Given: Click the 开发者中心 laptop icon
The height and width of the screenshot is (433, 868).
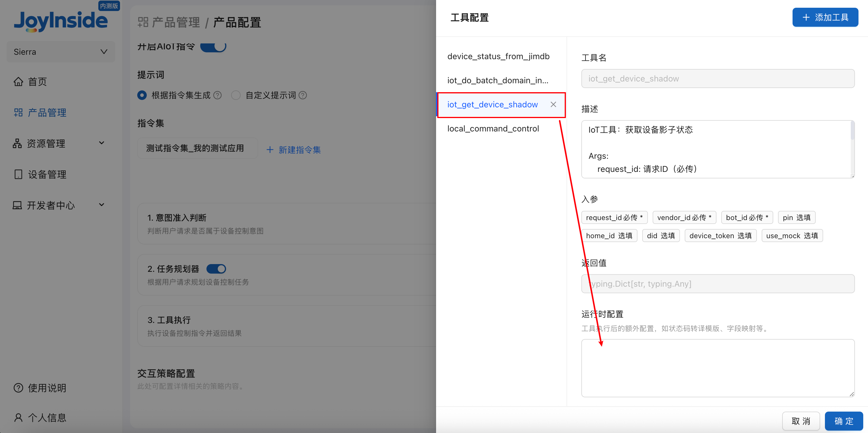Looking at the screenshot, I should [x=17, y=205].
